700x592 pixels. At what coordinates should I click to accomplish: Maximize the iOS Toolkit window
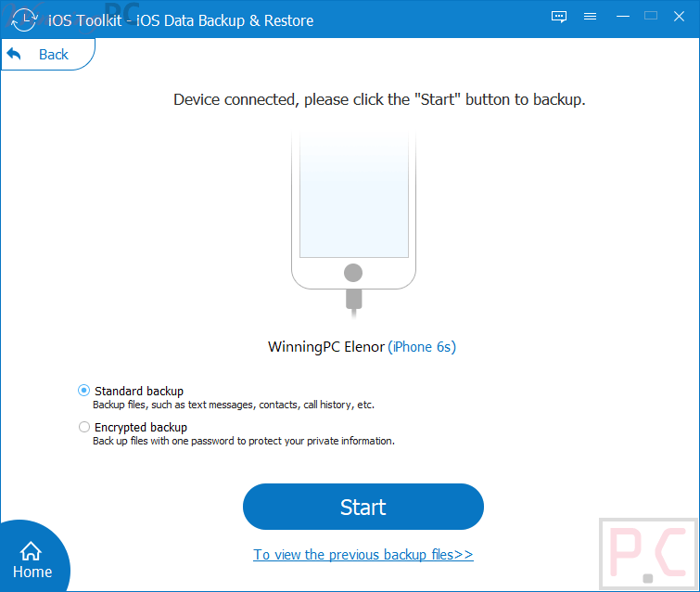point(651,16)
